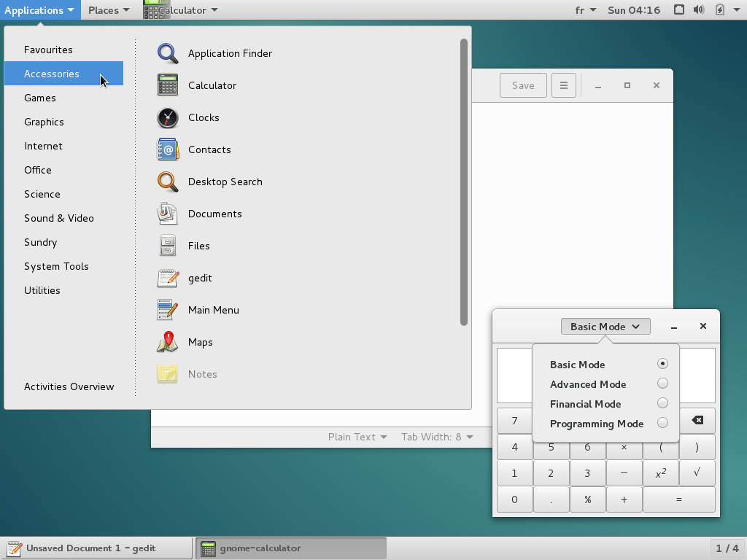Click the screen icon beside the clock
This screenshot has width=747, height=560.
[679, 10]
